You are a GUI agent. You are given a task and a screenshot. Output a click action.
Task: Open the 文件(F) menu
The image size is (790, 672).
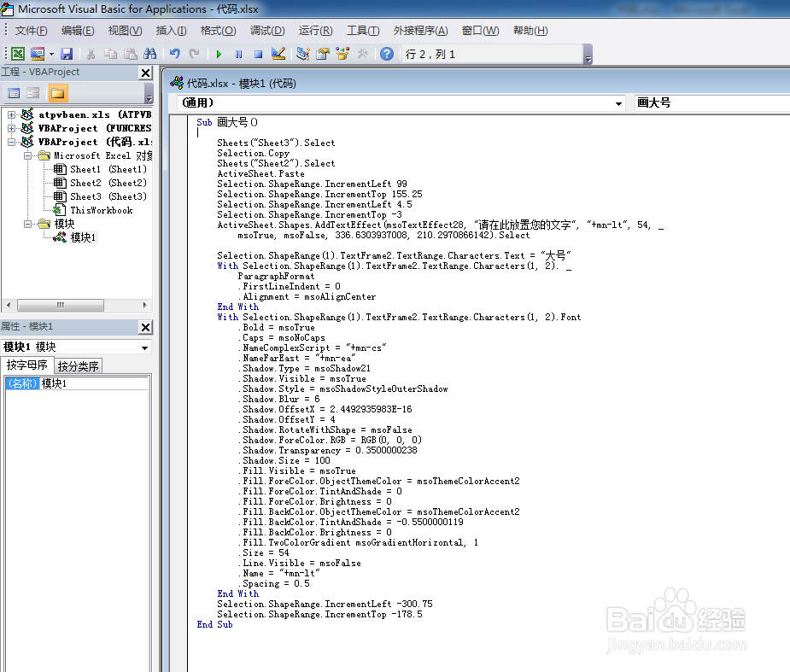[x=32, y=31]
